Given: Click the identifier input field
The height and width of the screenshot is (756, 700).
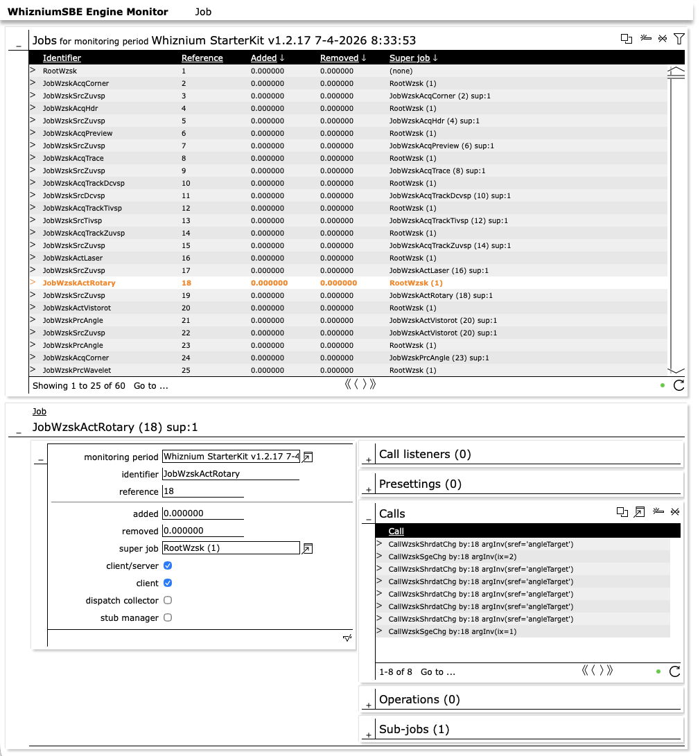Looking at the screenshot, I should [230, 473].
